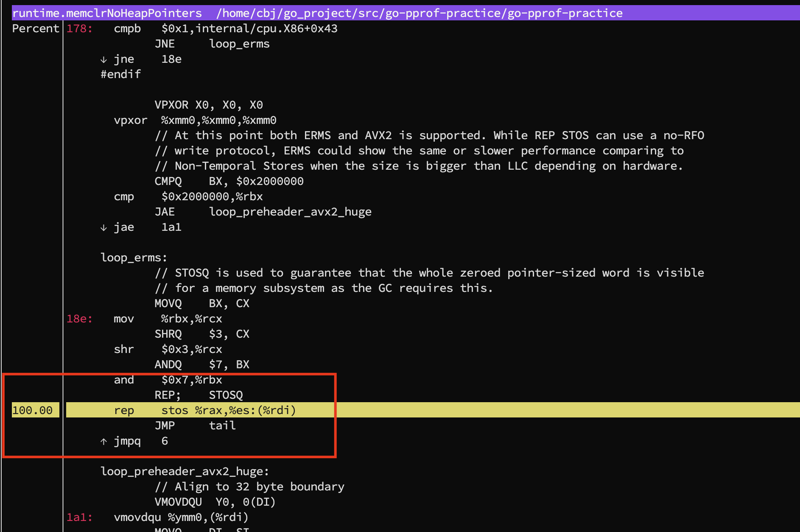Click the runtime.memclrNoHeapPointers symbol in header
800x532 pixels.
pos(107,13)
